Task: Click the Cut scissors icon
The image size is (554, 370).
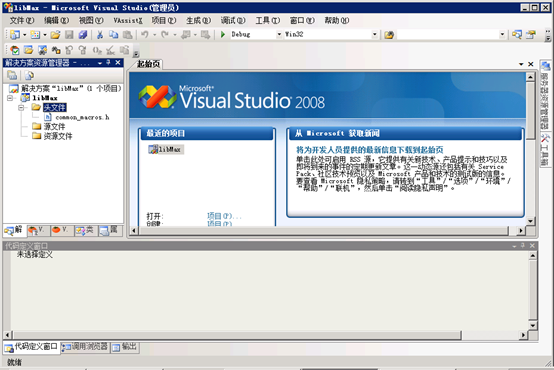Action: [100, 34]
